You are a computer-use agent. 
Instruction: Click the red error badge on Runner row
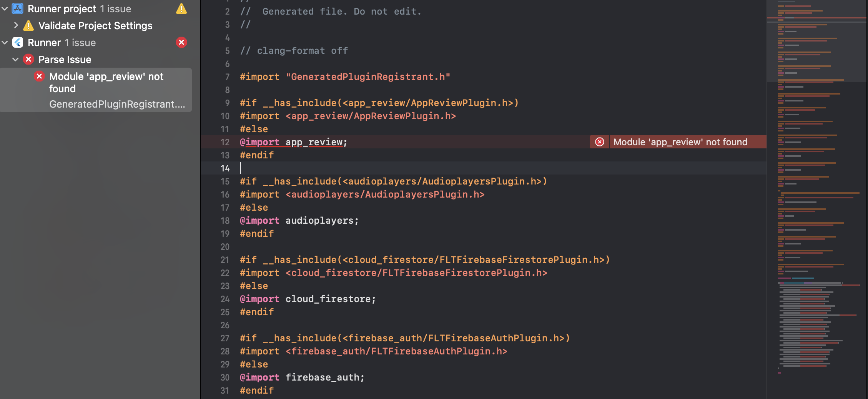(x=181, y=42)
